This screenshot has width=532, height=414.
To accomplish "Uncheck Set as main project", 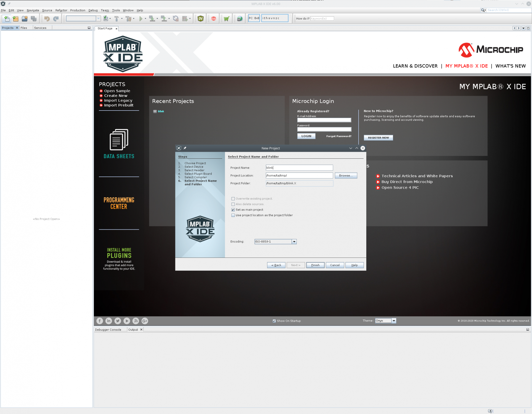I will pyautogui.click(x=233, y=210).
